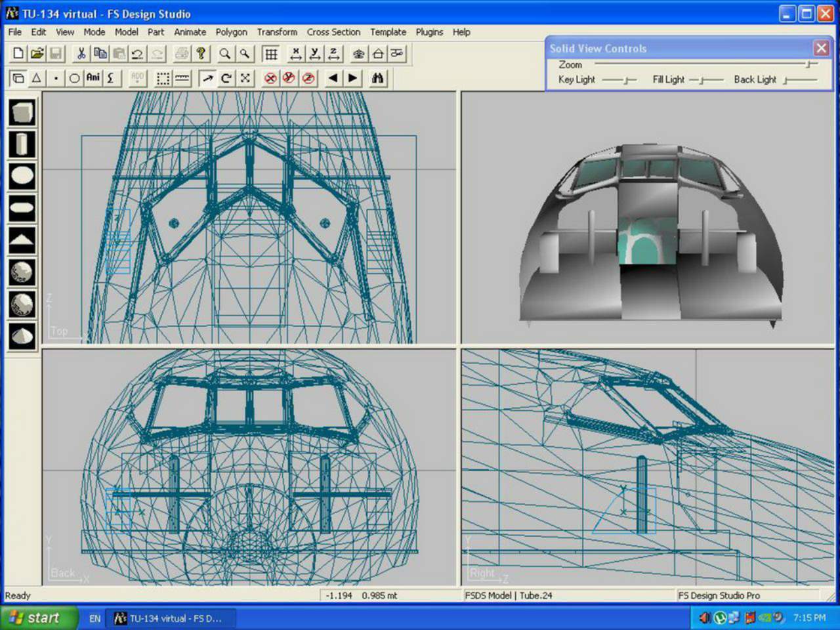Click the Z axis scale icon

point(333,54)
